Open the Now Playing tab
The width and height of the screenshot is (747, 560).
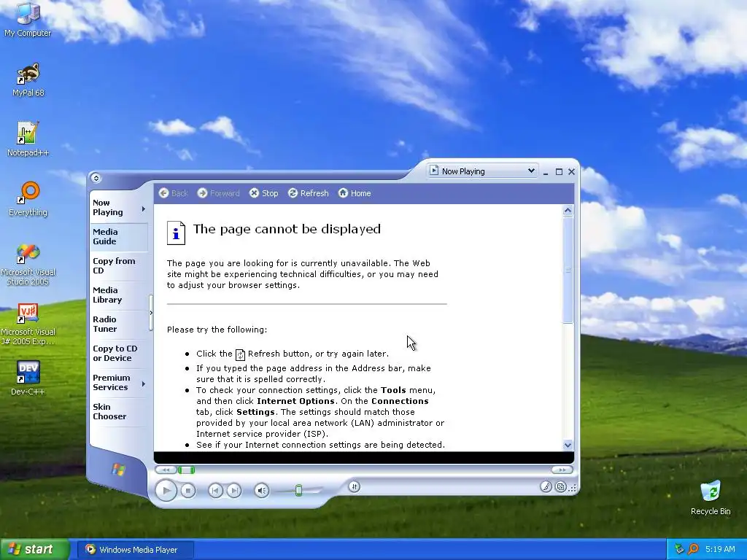tap(115, 208)
